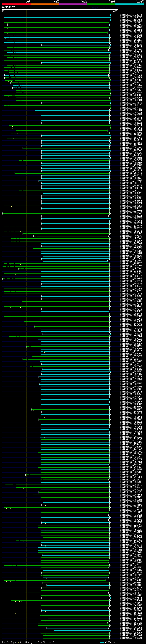Open hit UniRef100_O04090
The height and width of the screenshot is (644, 146).
tap(131, 17)
